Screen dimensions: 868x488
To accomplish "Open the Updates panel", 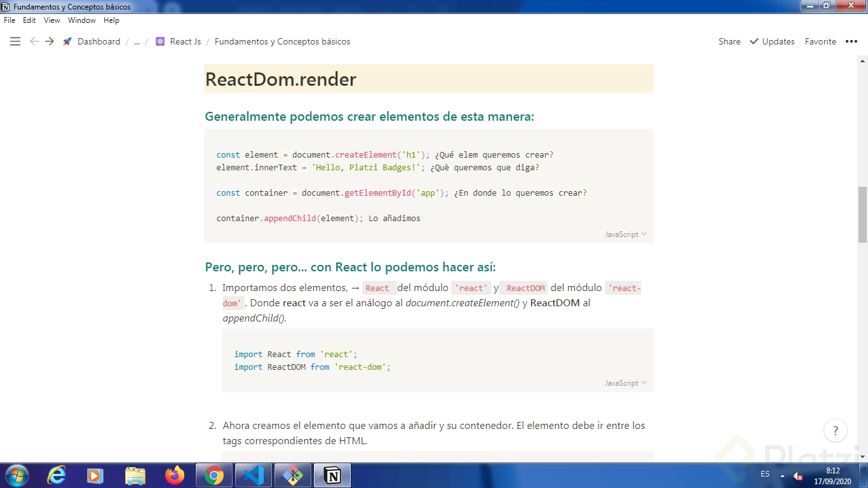I will [x=772, y=41].
